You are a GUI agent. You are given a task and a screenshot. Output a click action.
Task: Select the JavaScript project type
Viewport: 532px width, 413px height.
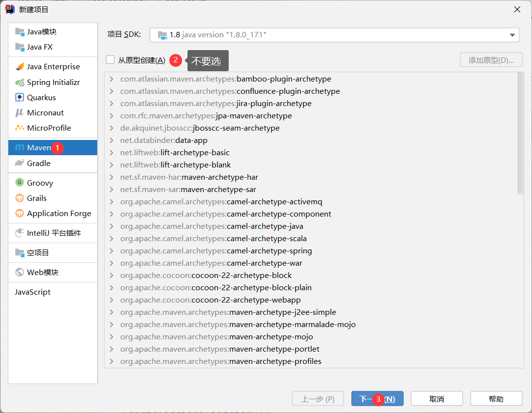[53, 292]
